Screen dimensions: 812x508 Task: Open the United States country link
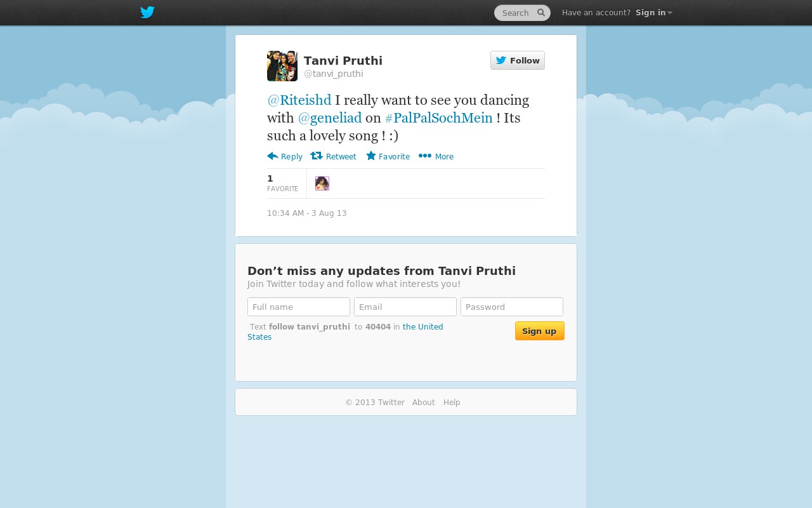345,332
